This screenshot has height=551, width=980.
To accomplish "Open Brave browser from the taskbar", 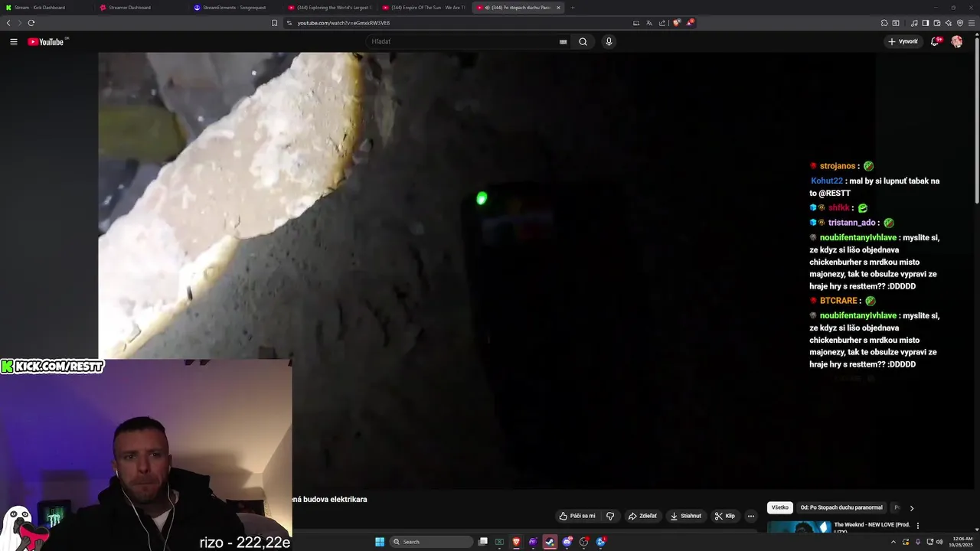I will point(516,542).
